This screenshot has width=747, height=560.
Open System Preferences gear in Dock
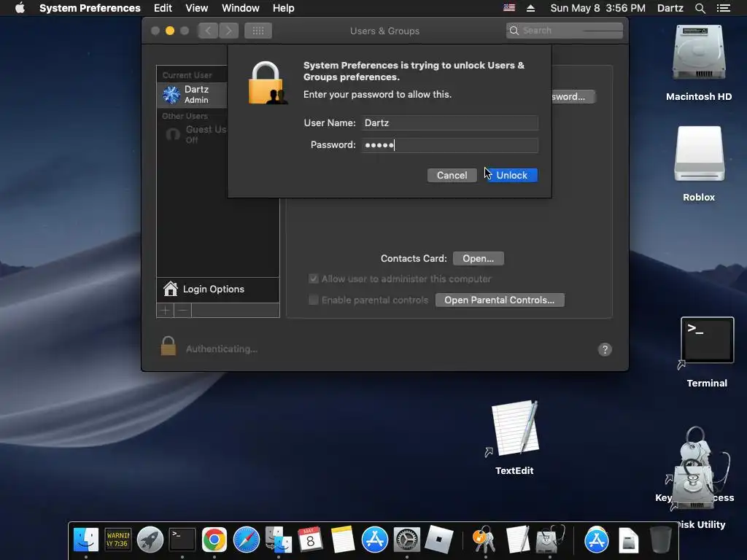tap(406, 540)
